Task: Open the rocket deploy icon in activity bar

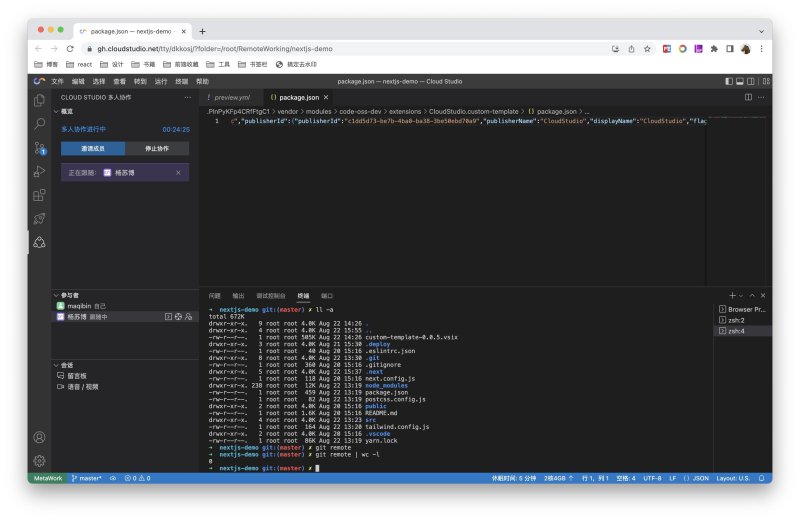Action: pos(39,219)
